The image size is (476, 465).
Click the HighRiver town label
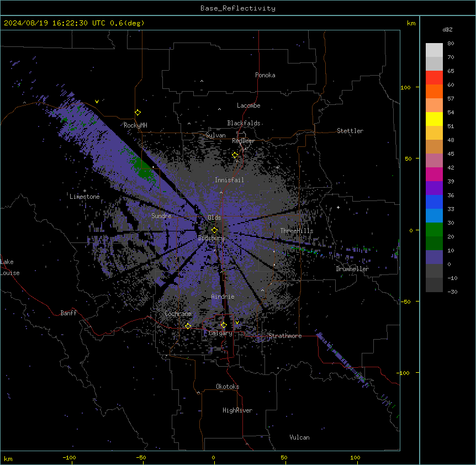[237, 410]
